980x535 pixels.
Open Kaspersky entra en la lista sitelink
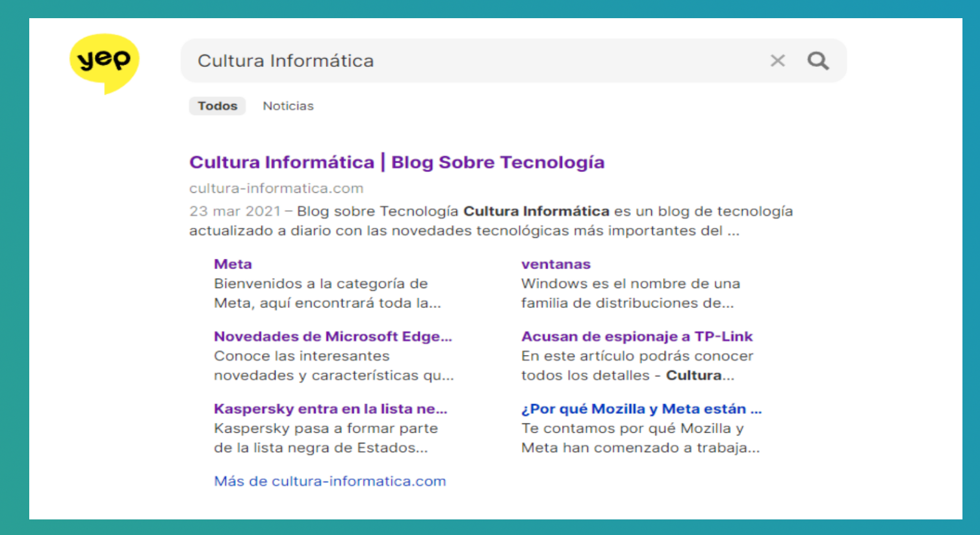tap(331, 409)
